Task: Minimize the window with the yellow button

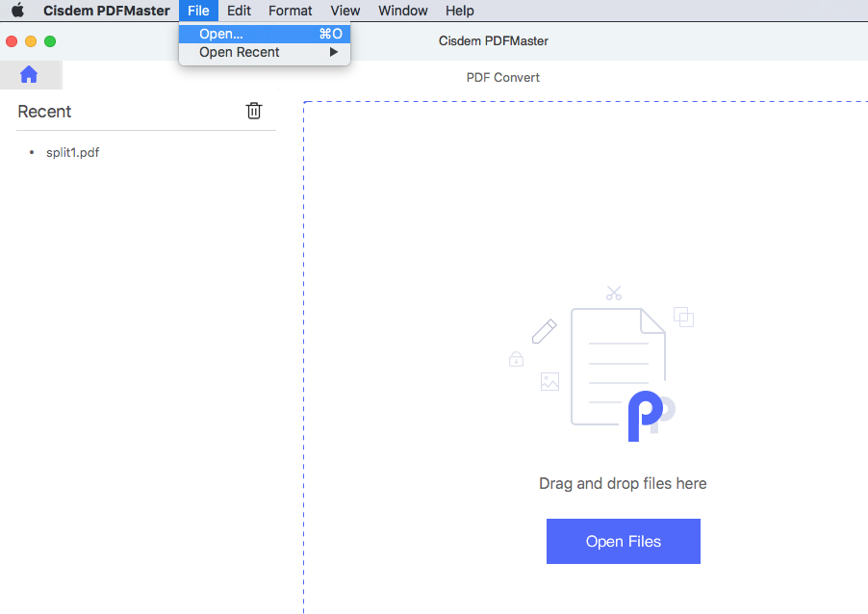Action: point(31,41)
